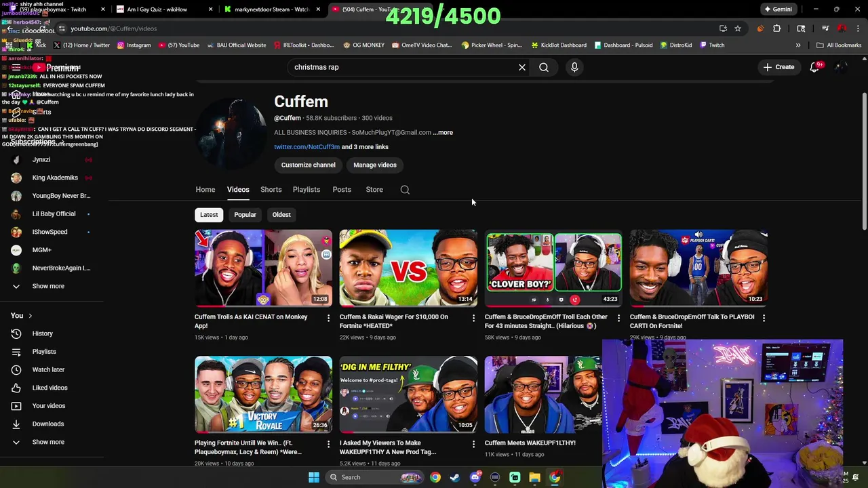Open Steam from the taskbar
This screenshot has height=488, width=868.
tap(455, 477)
